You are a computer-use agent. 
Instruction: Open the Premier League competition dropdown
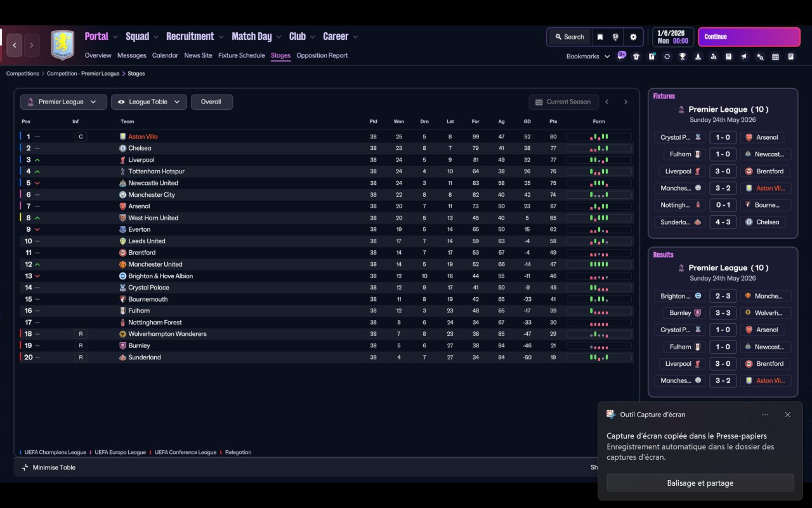[63, 102]
